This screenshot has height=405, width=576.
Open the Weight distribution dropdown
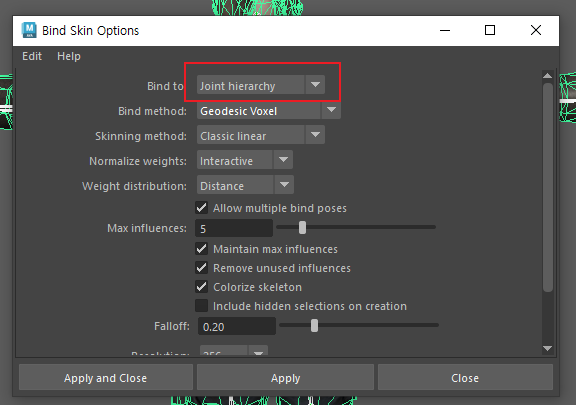click(245, 185)
